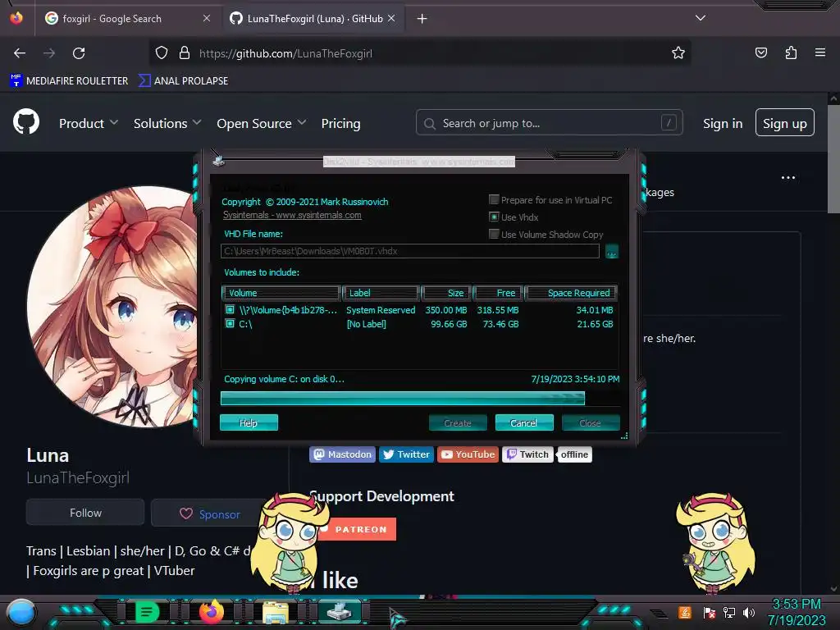Click the Disk2vhd browse button for VHD file

pos(611,251)
